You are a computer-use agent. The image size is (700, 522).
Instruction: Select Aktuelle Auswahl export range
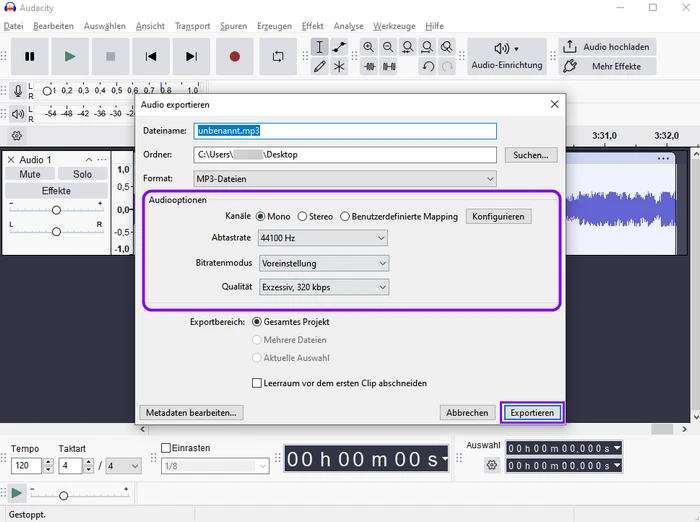click(257, 358)
